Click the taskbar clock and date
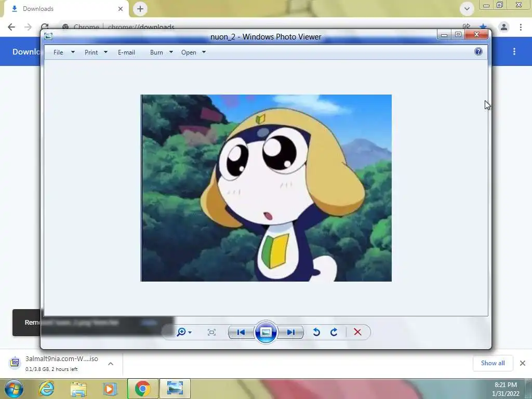The width and height of the screenshot is (532, 399). [x=506, y=389]
